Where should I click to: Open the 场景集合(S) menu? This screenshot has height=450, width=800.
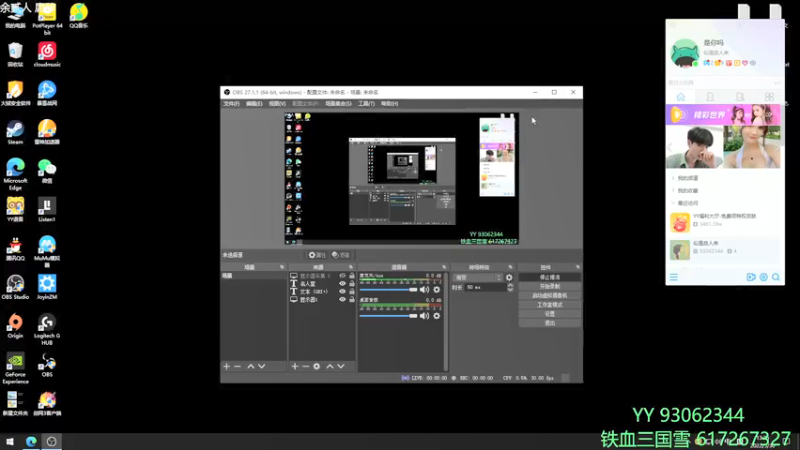(338, 104)
